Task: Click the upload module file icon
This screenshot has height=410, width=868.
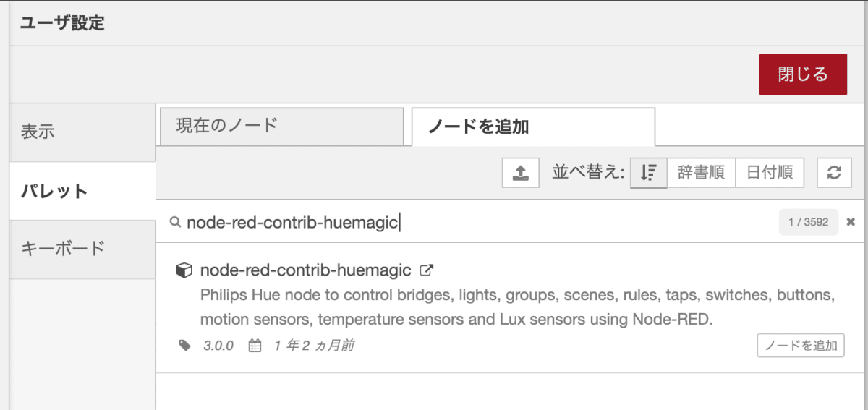Action: pyautogui.click(x=520, y=172)
